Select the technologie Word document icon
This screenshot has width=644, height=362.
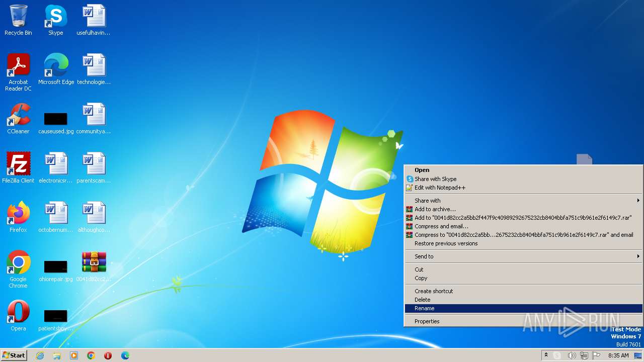click(94, 69)
